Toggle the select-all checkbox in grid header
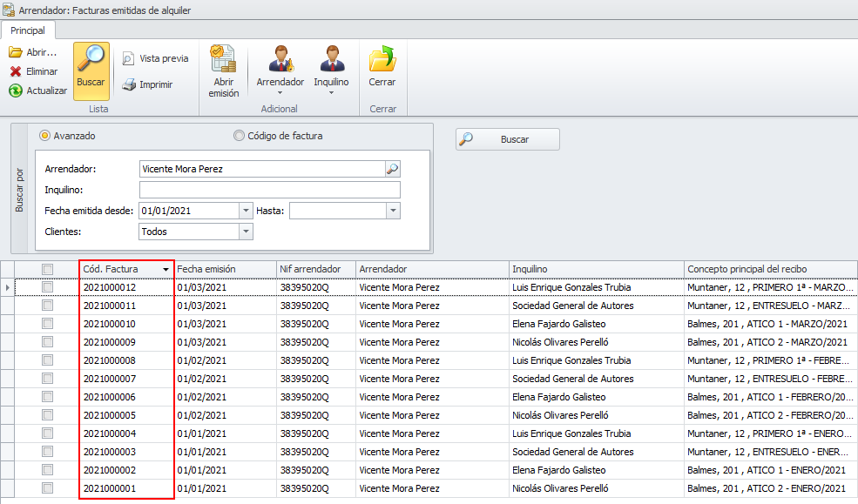Screen dimensions: 858x504 point(48,269)
